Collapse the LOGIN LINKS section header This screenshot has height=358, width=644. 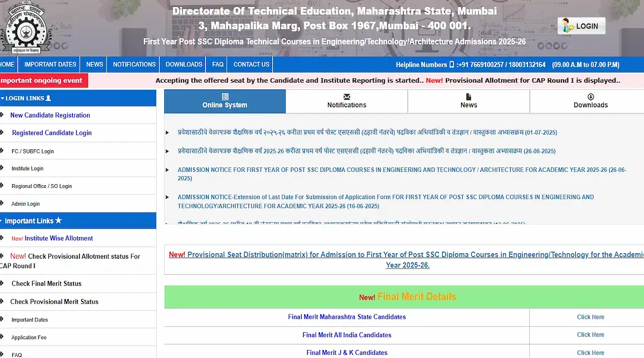pyautogui.click(x=78, y=98)
